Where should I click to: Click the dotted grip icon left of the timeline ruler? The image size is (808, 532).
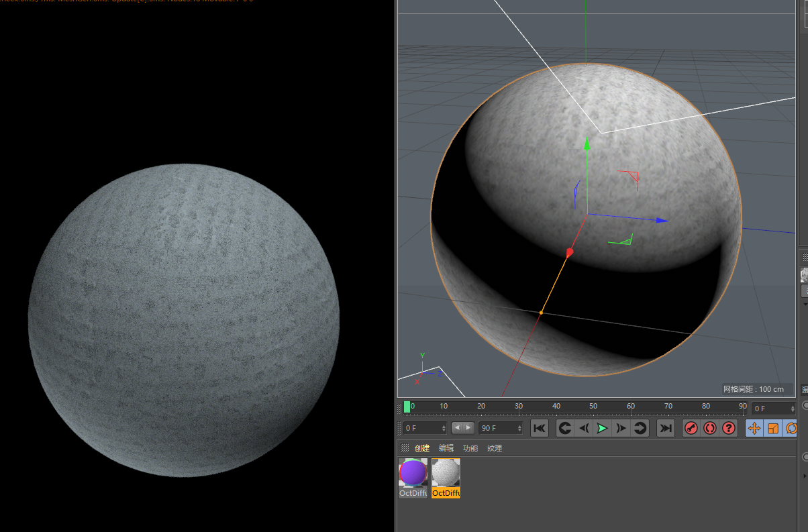point(400,408)
